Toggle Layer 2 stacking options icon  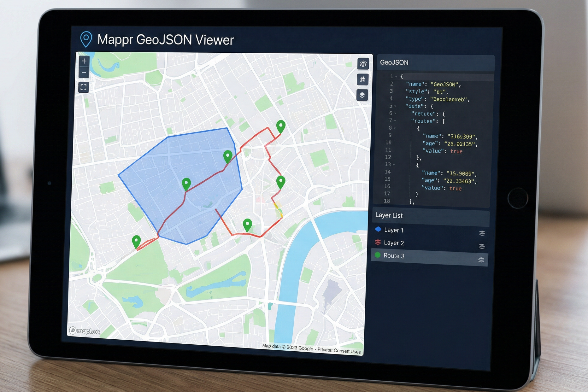pyautogui.click(x=481, y=246)
